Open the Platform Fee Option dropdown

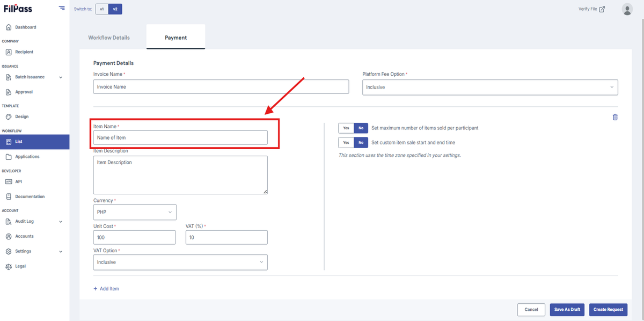pyautogui.click(x=490, y=87)
